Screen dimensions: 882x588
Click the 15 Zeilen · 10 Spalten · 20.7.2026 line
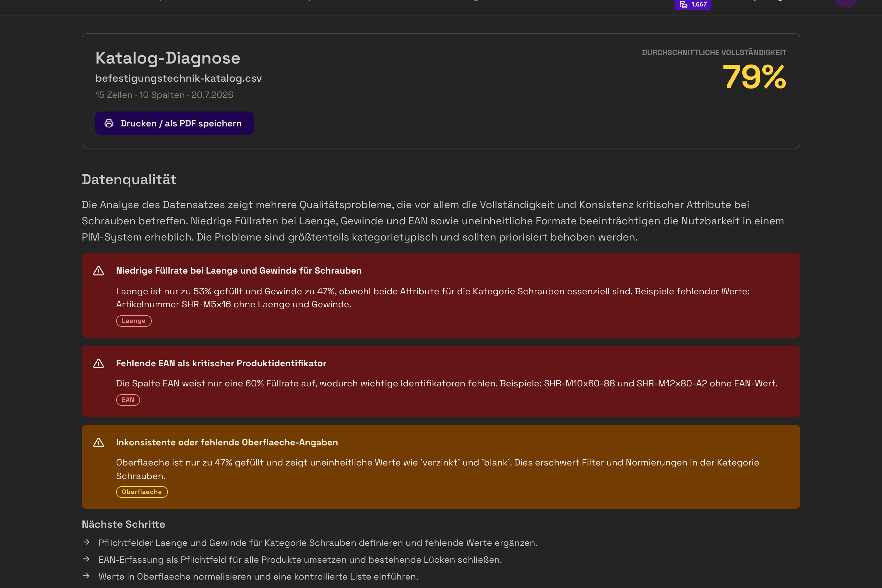(x=164, y=95)
